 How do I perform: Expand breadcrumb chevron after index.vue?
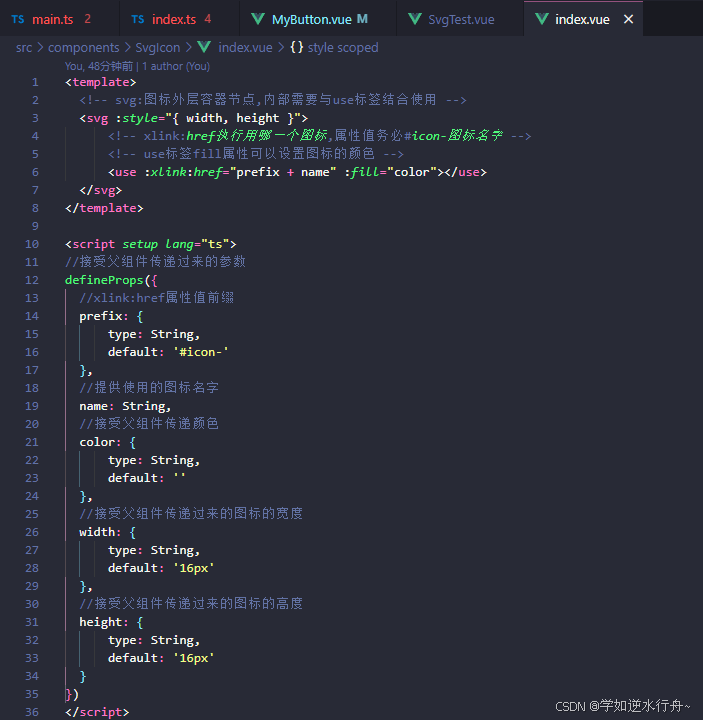coord(281,47)
